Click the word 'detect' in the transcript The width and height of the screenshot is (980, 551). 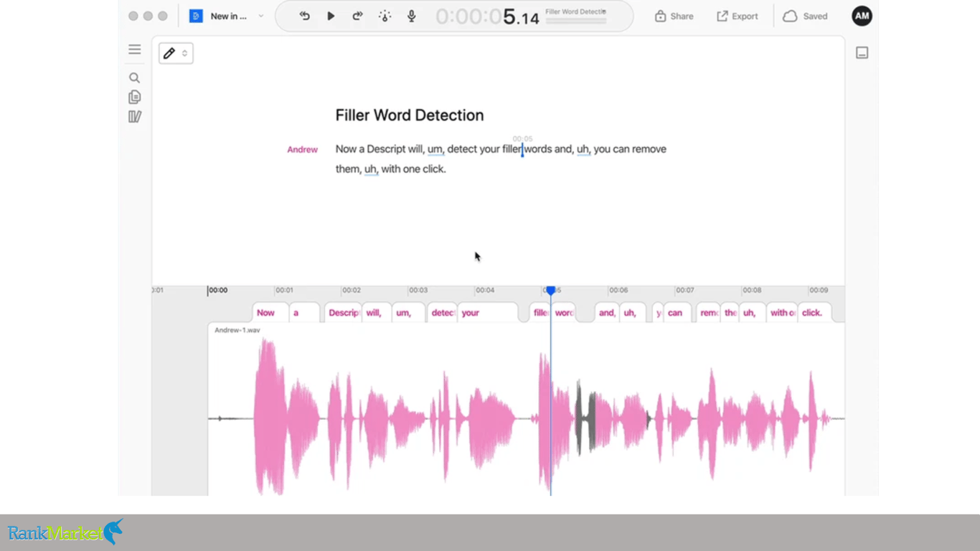click(x=463, y=149)
